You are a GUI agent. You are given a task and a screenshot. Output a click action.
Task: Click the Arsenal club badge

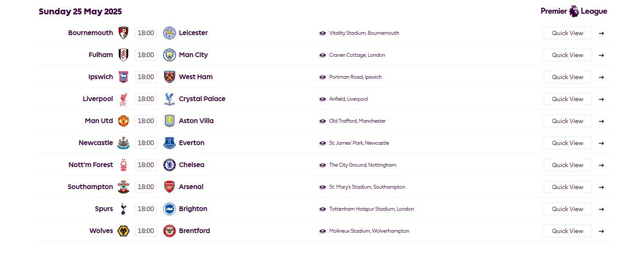(169, 187)
